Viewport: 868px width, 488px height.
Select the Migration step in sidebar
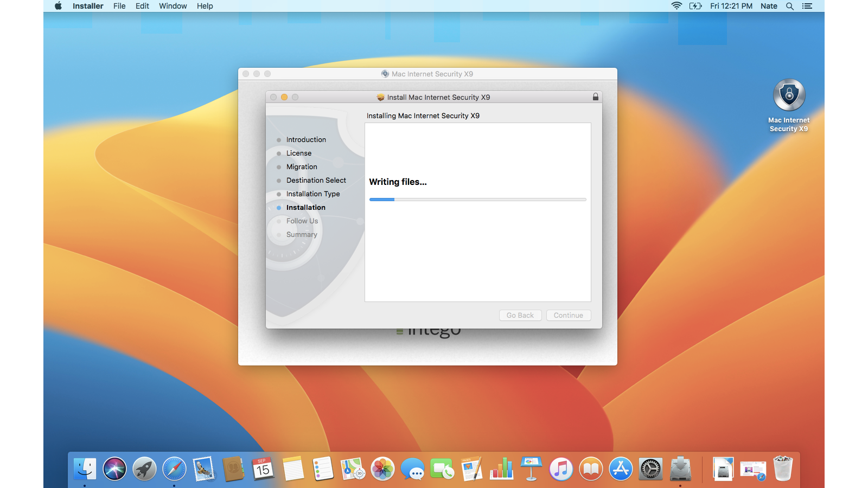pyautogui.click(x=302, y=167)
